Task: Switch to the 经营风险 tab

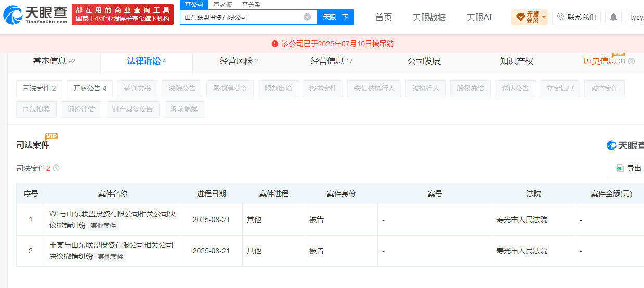Action: click(x=239, y=61)
